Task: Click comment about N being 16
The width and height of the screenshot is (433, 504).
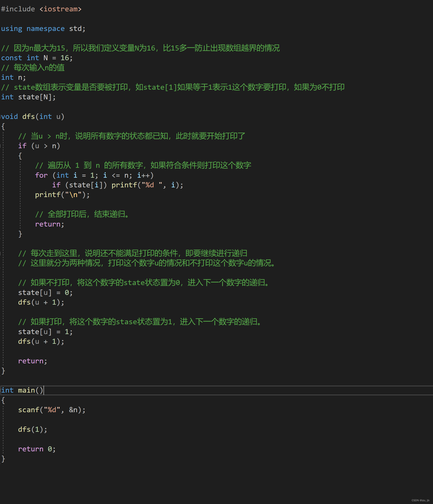Action: pyautogui.click(x=140, y=48)
